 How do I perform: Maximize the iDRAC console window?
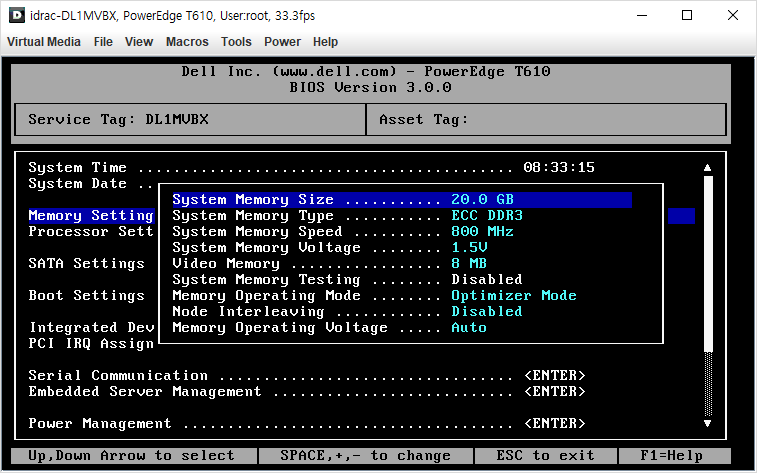[x=687, y=15]
